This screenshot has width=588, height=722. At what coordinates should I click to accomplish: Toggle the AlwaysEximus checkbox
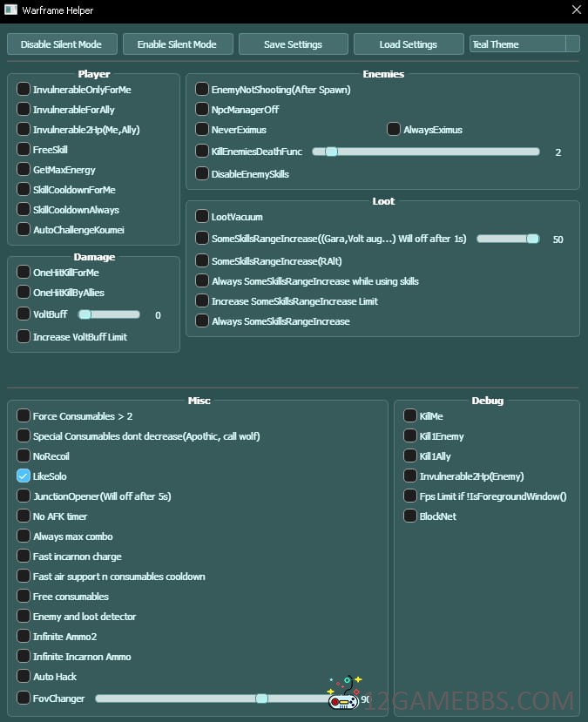tap(394, 130)
